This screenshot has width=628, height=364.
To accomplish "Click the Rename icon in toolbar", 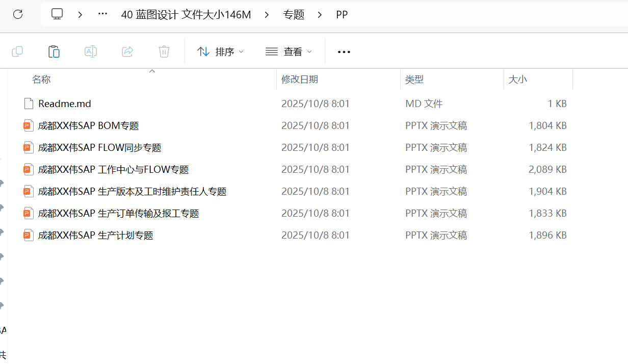I will (x=91, y=51).
